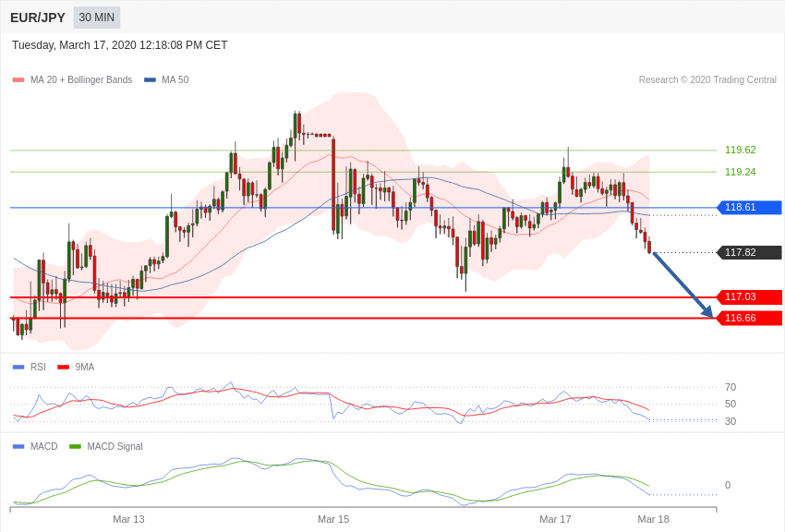Click the red 9MA legend swatch

(x=63, y=367)
